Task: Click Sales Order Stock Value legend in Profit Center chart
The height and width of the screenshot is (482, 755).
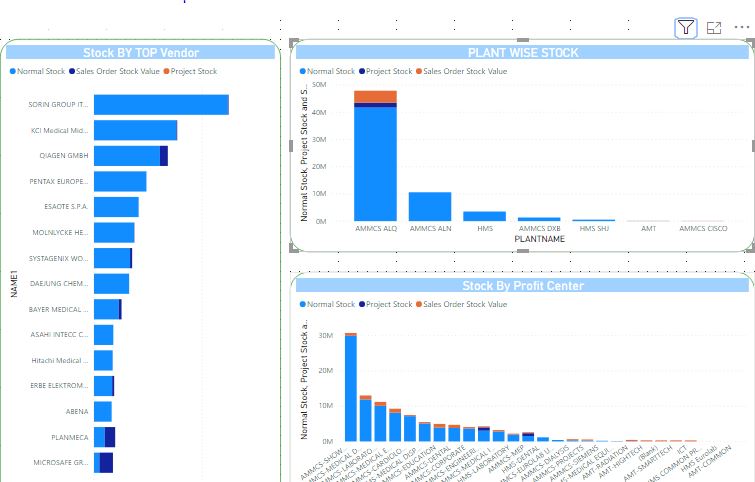Action: 462,304
